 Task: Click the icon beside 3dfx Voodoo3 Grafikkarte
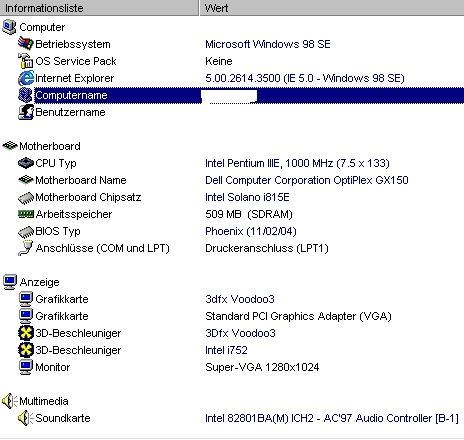pyautogui.click(x=26, y=299)
